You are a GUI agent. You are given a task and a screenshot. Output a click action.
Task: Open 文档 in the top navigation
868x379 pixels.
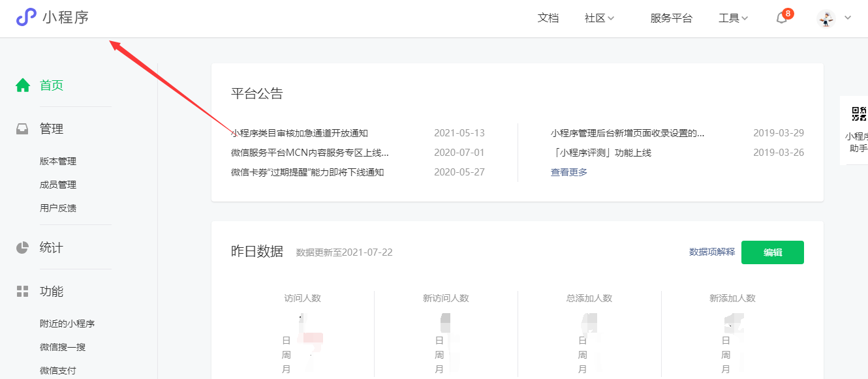548,18
